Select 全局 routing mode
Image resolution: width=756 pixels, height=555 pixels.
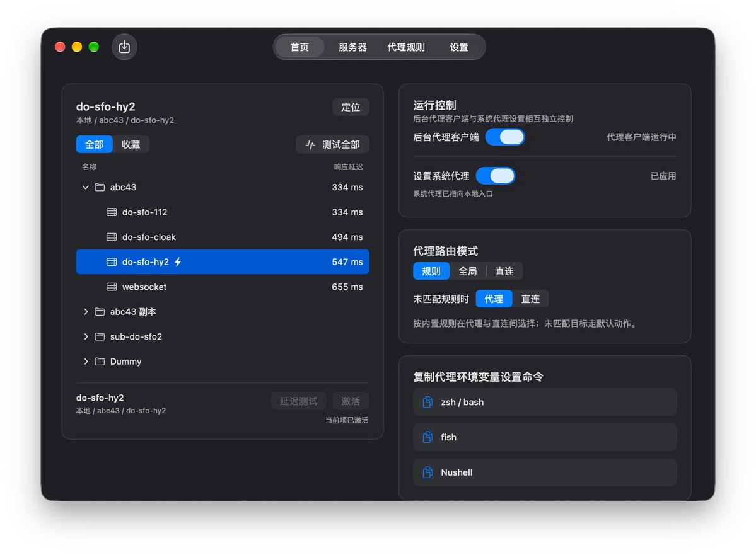[x=468, y=272]
